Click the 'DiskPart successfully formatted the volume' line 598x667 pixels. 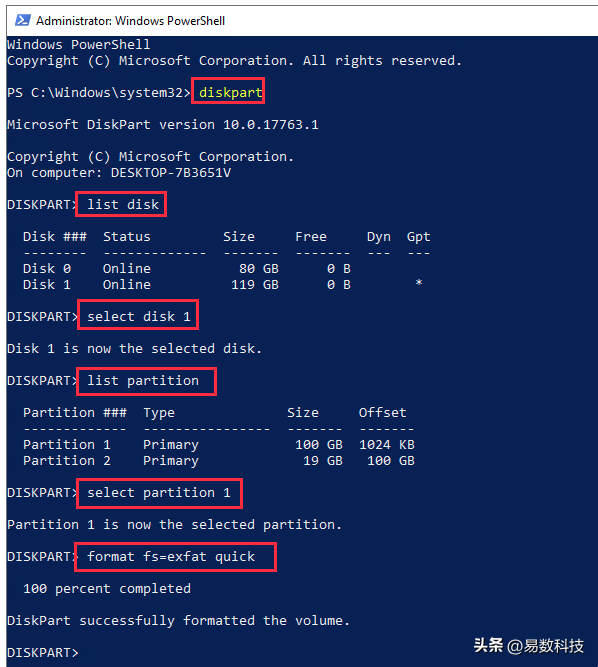[x=178, y=621]
